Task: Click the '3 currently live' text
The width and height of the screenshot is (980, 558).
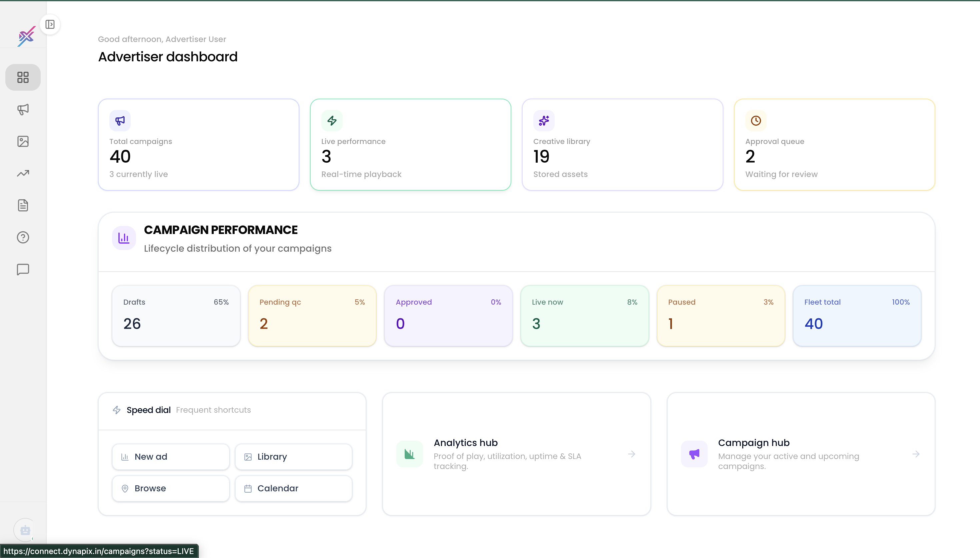Action: tap(139, 174)
